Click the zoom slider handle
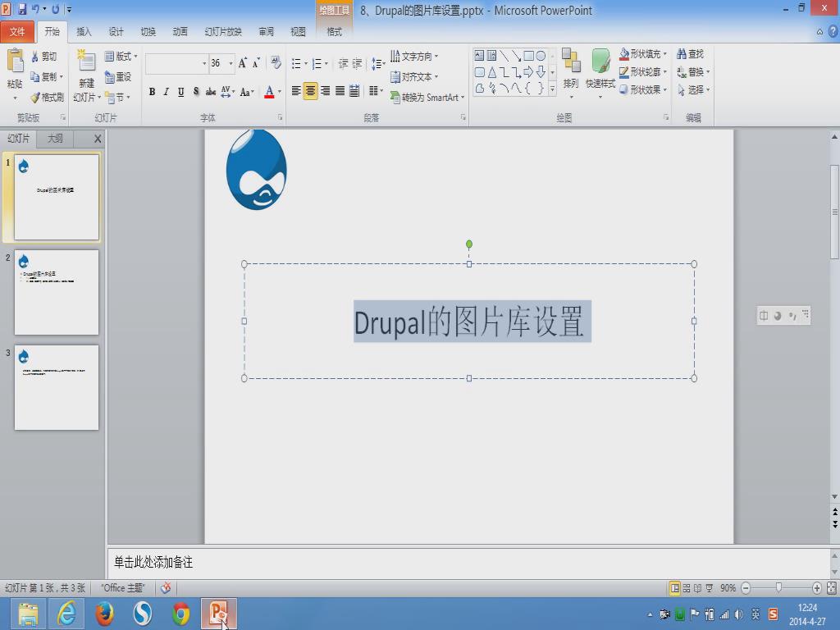The width and height of the screenshot is (840, 630). coord(779,588)
